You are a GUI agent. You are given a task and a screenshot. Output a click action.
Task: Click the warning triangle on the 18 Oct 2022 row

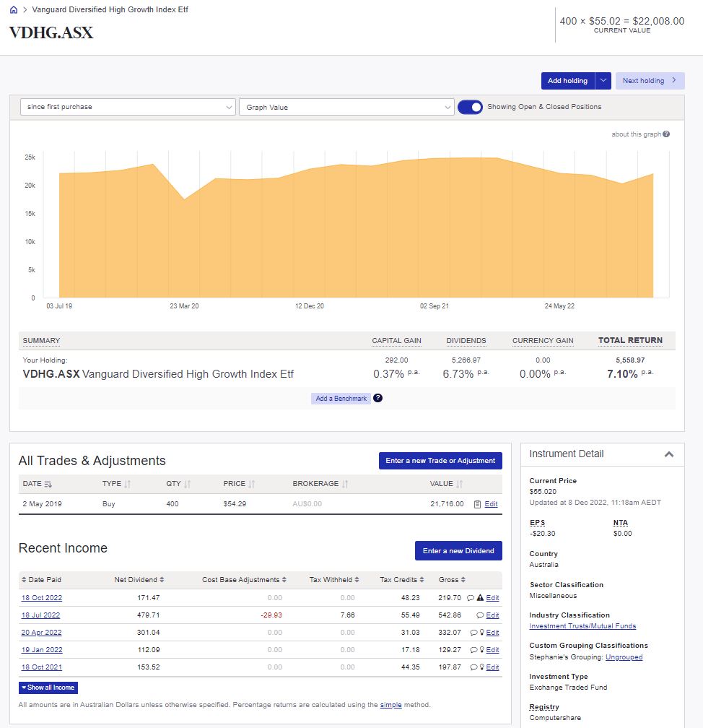480,598
